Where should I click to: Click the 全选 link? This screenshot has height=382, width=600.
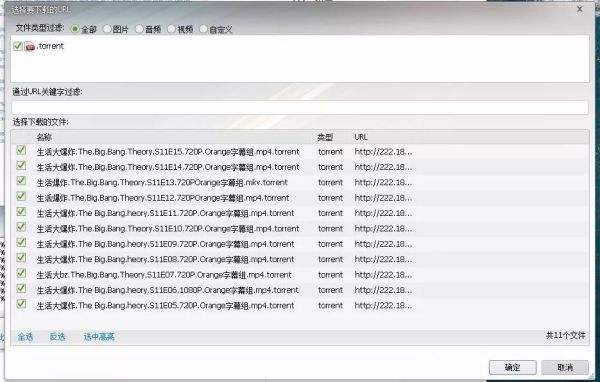25,337
